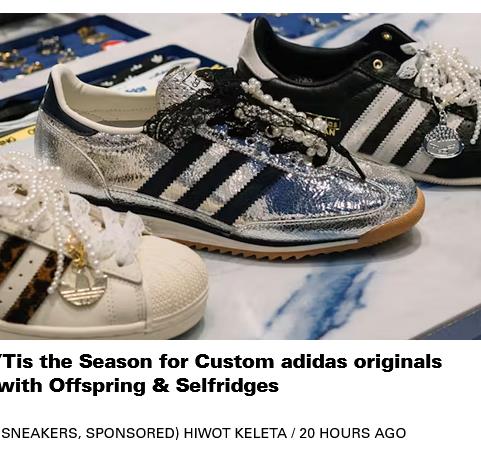Click Offspring in the article title

[97, 386]
